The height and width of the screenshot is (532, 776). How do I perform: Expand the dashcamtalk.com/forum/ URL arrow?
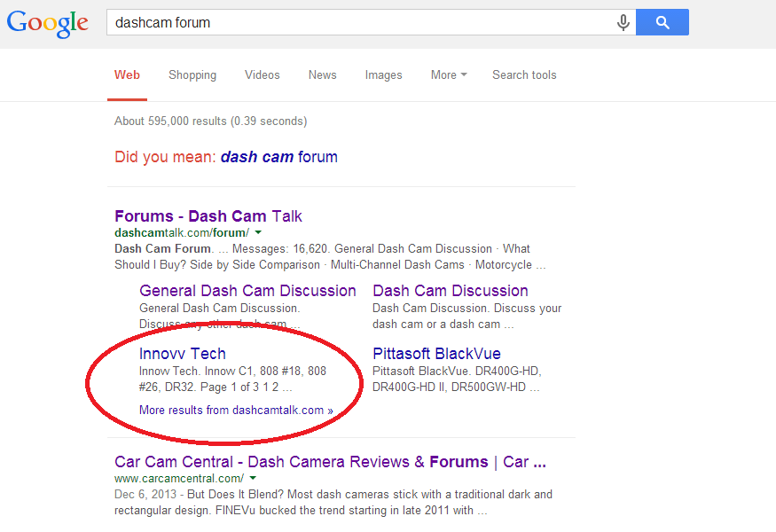[258, 232]
